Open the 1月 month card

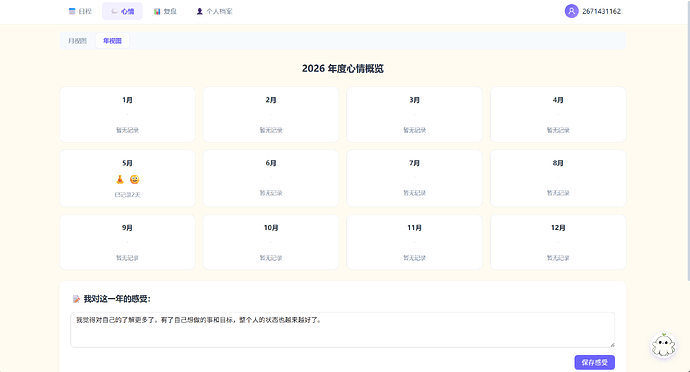point(127,114)
